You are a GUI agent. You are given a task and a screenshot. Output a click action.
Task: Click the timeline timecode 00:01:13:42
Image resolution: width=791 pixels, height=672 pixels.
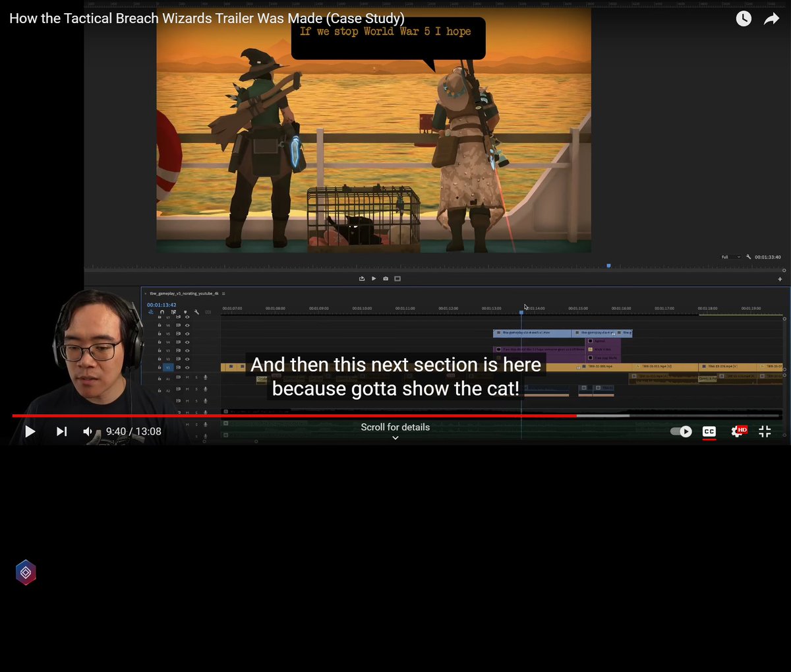coord(161,305)
